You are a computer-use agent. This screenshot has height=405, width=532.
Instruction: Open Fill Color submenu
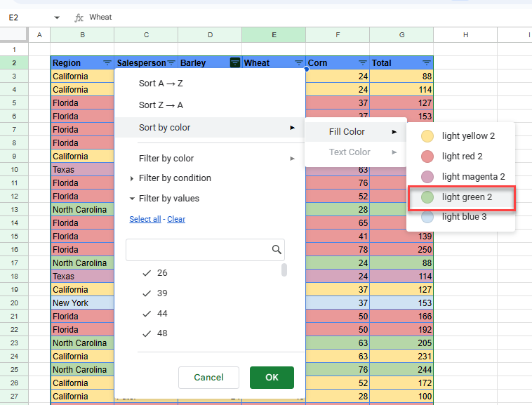(356, 132)
